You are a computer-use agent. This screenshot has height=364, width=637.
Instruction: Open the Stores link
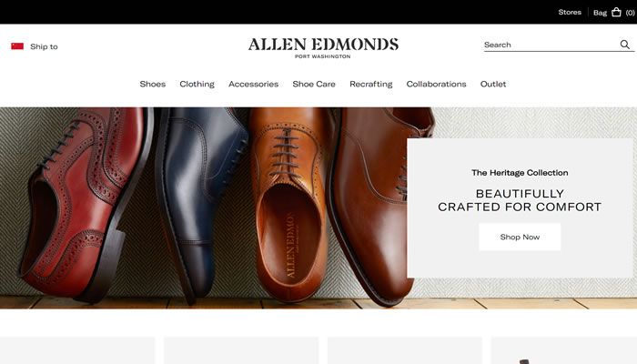[570, 12]
